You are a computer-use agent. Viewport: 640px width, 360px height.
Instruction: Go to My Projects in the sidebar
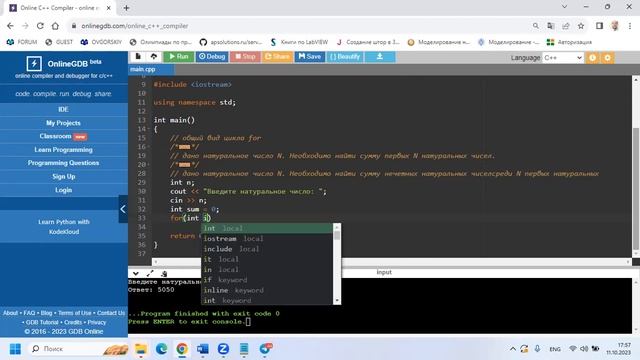(x=63, y=123)
